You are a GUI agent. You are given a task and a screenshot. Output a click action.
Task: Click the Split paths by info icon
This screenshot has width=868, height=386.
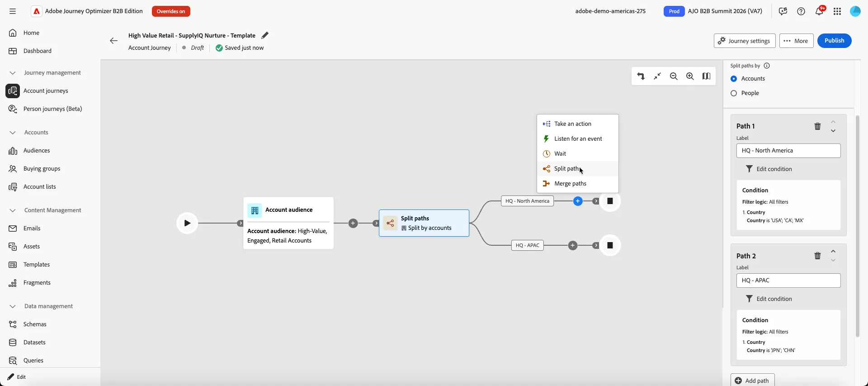tap(767, 66)
